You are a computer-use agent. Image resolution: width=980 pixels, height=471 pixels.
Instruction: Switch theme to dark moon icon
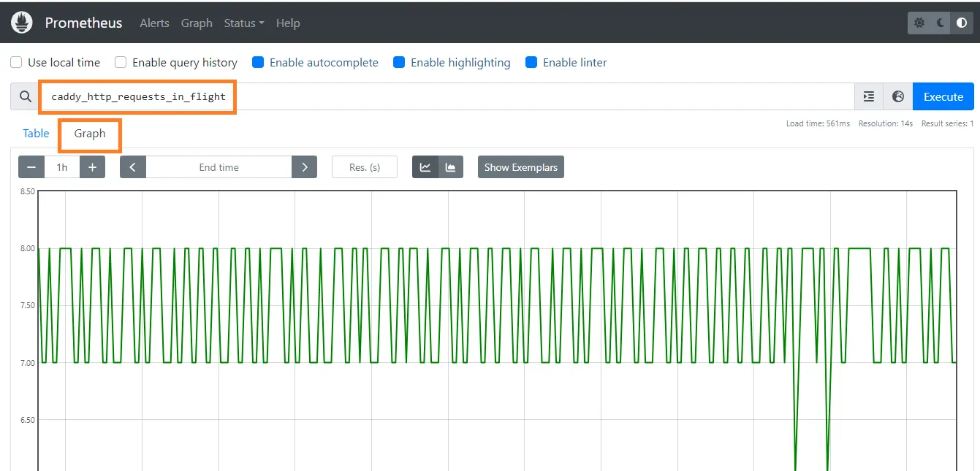click(x=941, y=23)
